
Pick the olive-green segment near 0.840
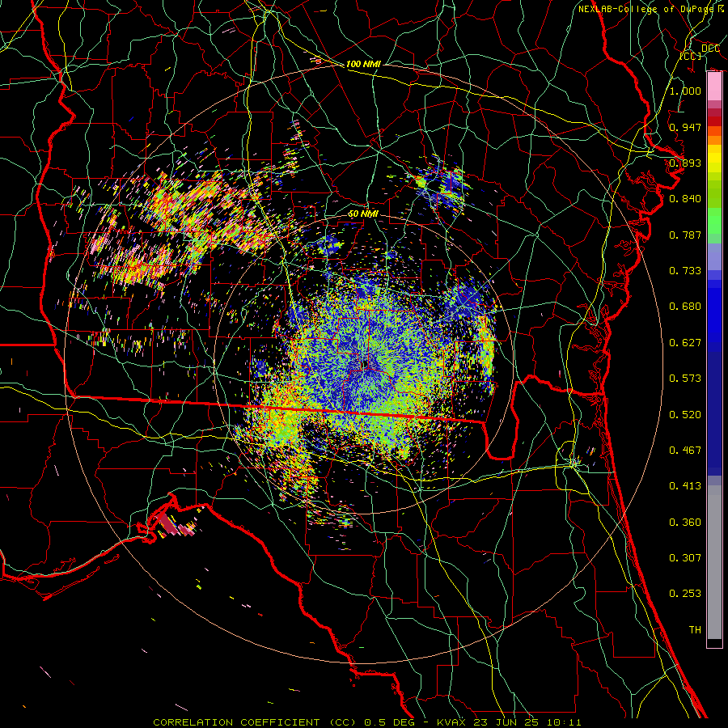[714, 194]
